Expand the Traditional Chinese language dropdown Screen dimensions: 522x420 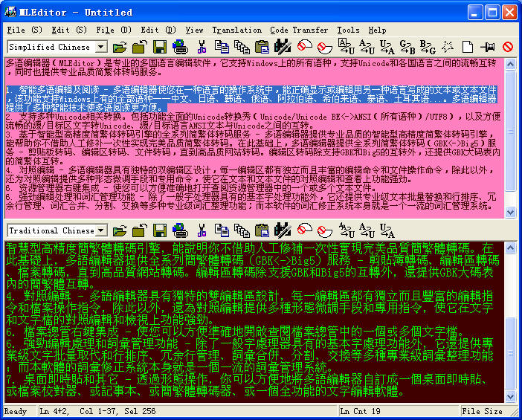click(100, 230)
